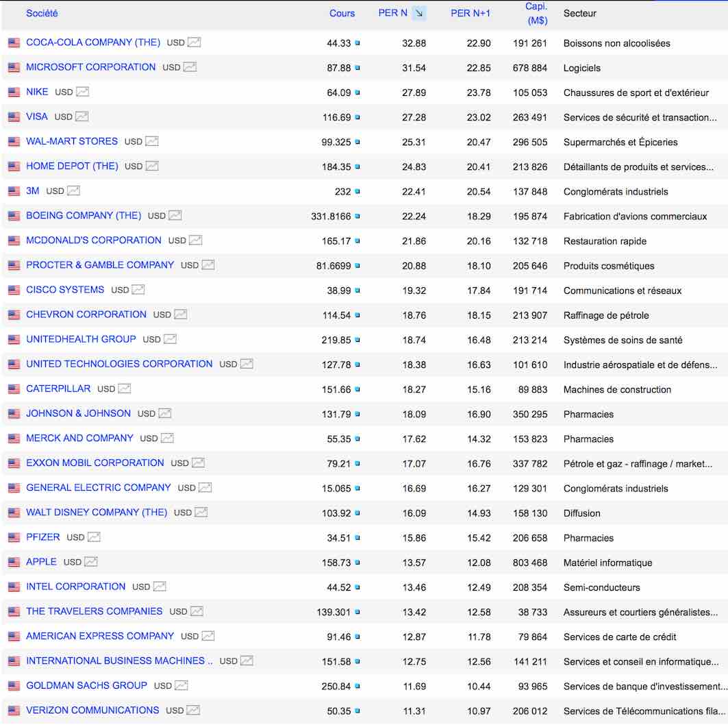This screenshot has height=725, width=728.
Task: Open General Electric chart icon
Action: click(x=205, y=487)
